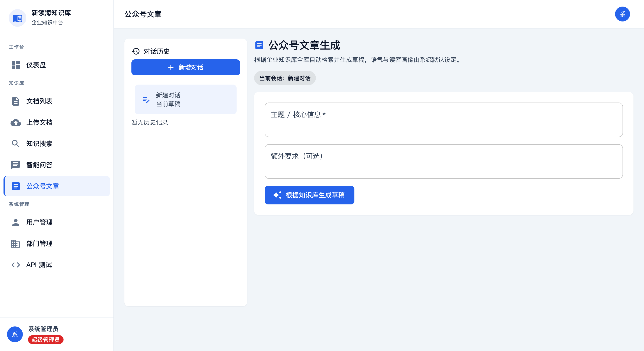Image resolution: width=644 pixels, height=351 pixels.
Task: Click the 当前会话：新建对话 chip
Action: click(285, 78)
